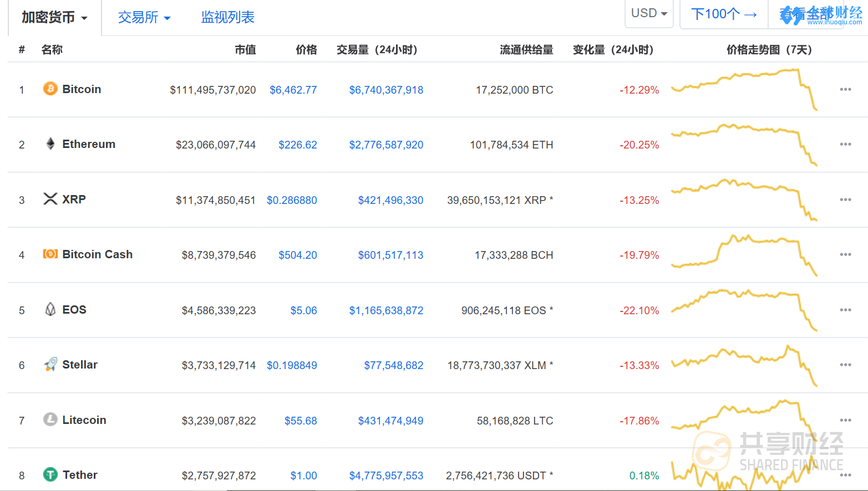The image size is (868, 491).
Task: Click Litecoin price $55.68
Action: (x=301, y=421)
